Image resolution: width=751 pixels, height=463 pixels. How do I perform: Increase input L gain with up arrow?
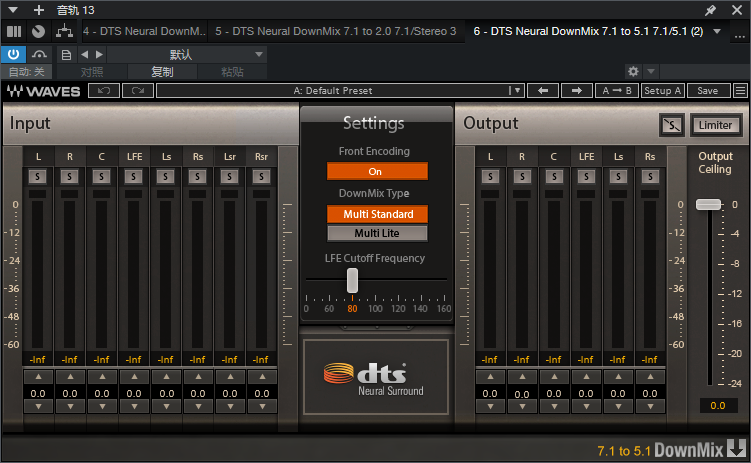[x=38, y=377]
